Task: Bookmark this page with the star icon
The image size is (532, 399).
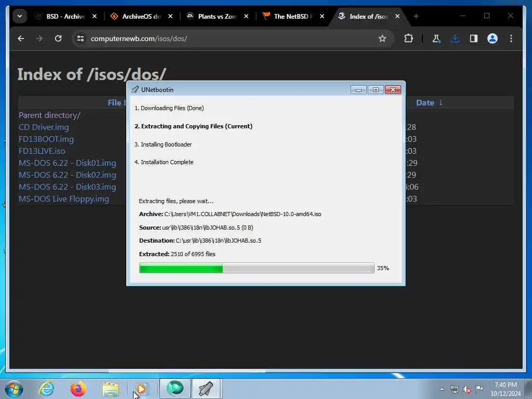Action: point(382,38)
